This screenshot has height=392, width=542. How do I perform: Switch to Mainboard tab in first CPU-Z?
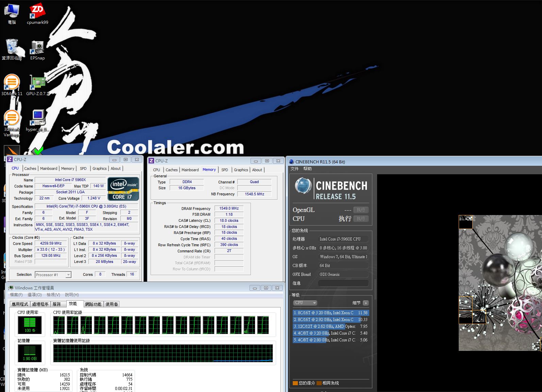(x=49, y=168)
